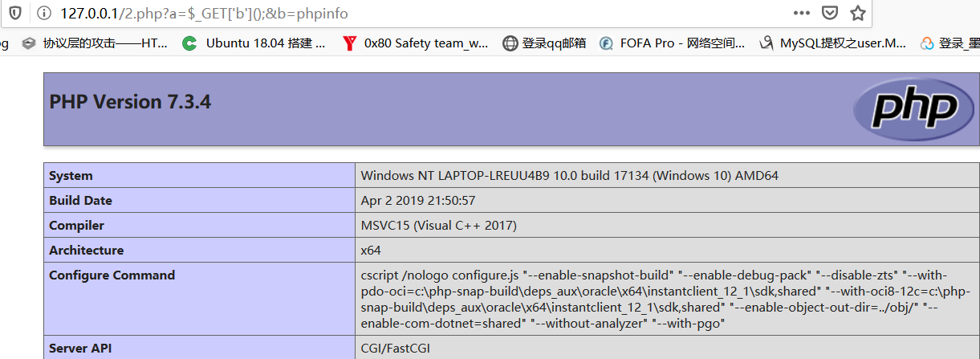Screen dimensions: 980x359
Task: Bookmark this page with star icon
Action: tap(857, 13)
